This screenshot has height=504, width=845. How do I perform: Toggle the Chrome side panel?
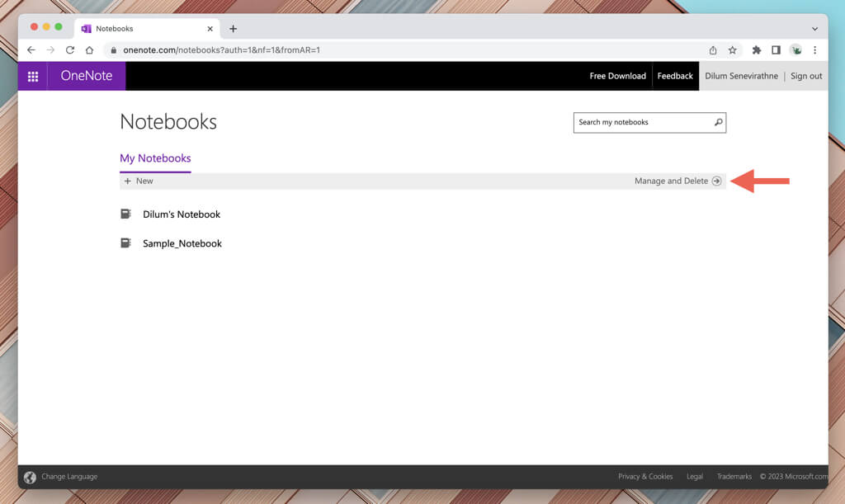point(776,50)
